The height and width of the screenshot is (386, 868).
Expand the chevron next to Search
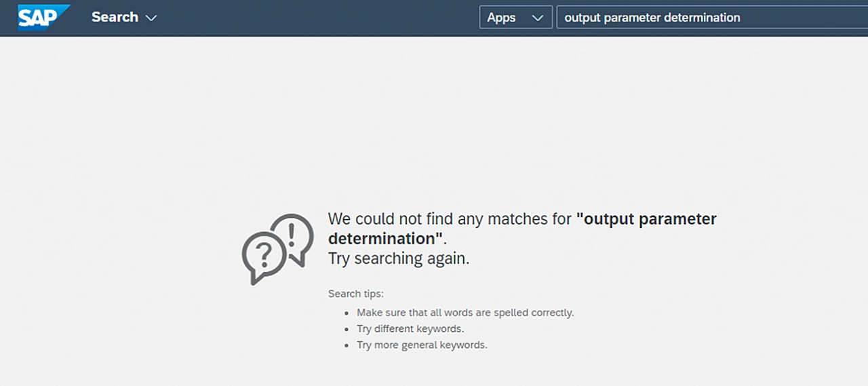(x=151, y=18)
